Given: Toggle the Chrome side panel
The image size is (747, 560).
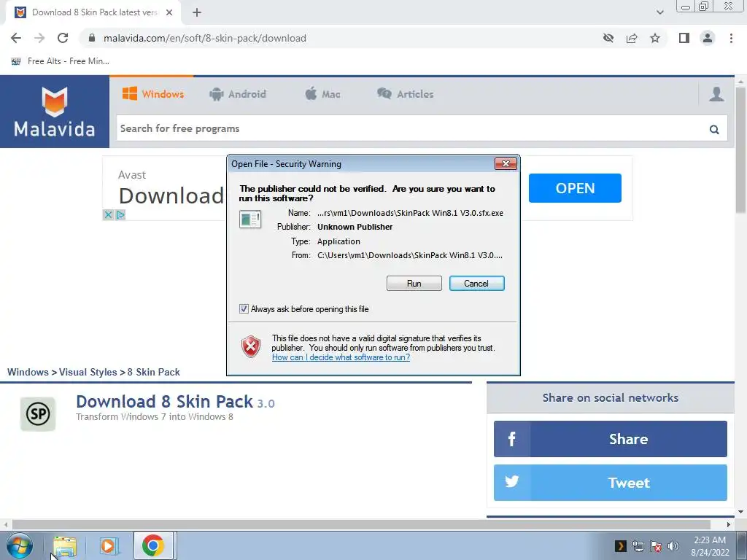Looking at the screenshot, I should pyautogui.click(x=684, y=38).
